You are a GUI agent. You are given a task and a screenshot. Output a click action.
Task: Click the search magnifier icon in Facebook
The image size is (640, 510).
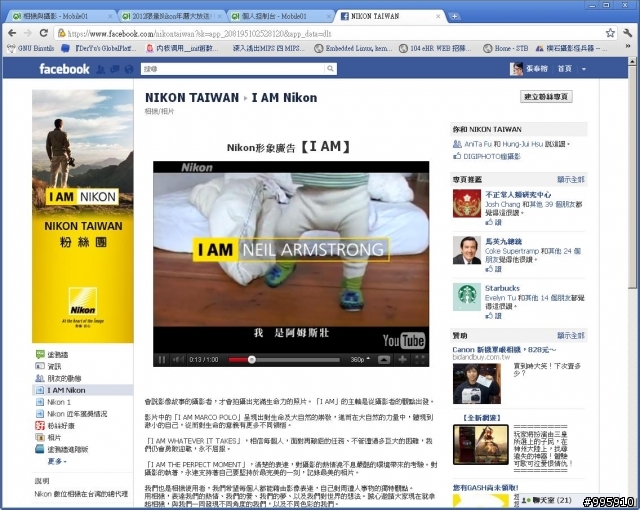click(x=330, y=69)
